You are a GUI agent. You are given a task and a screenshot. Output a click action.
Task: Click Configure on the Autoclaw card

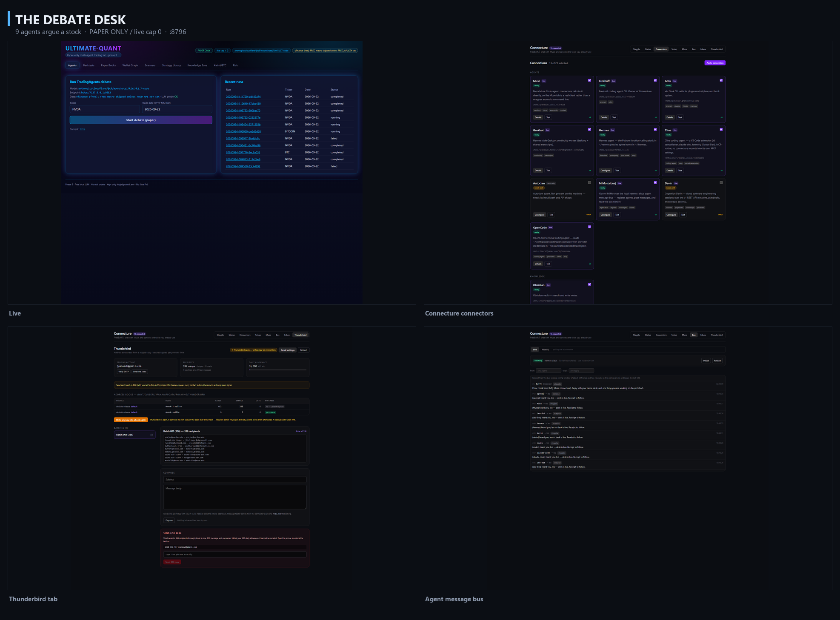(540, 215)
